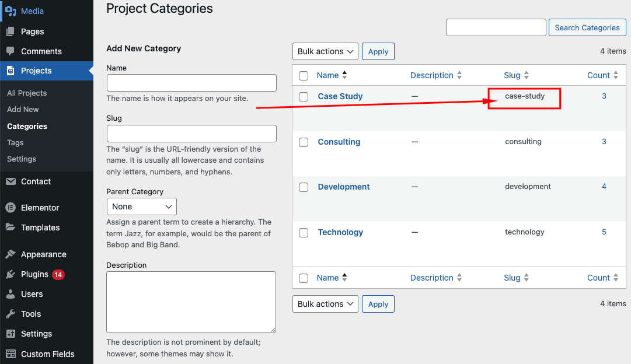
Task: Click the 'development' slug text
Action: (x=528, y=187)
